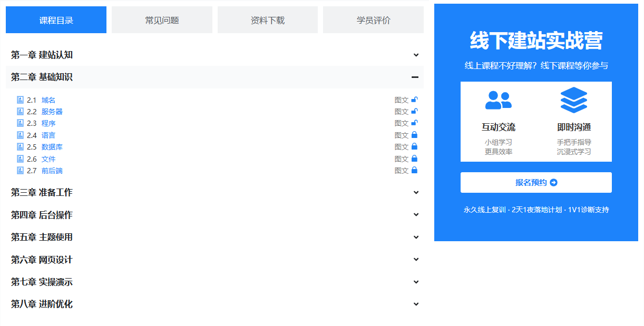Image resolution: width=644 pixels, height=326 pixels.
Task: Toggle the lock on lesson 2.7 前后端
Action: [x=414, y=170]
